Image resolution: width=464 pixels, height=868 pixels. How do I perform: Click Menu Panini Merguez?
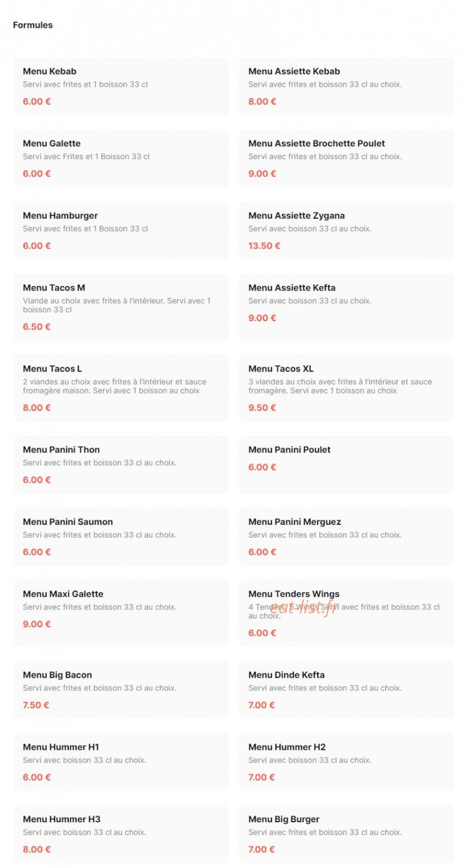click(x=347, y=536)
